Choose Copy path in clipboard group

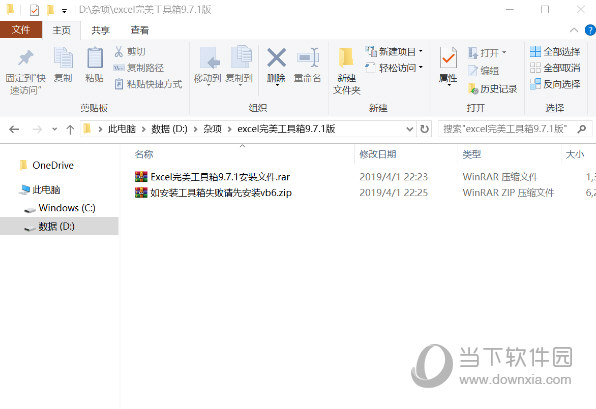tap(139, 68)
